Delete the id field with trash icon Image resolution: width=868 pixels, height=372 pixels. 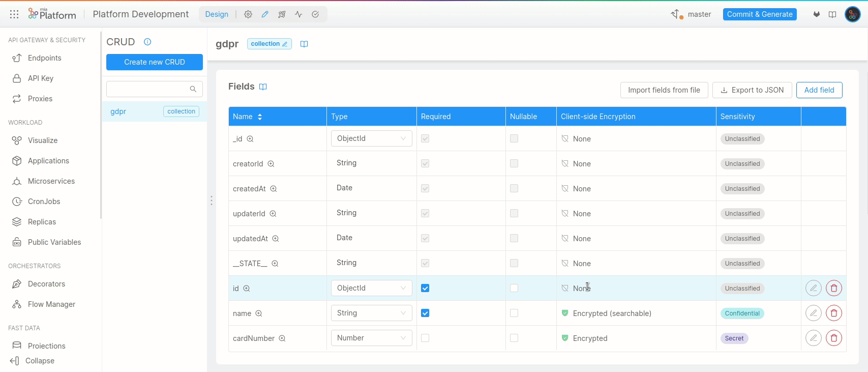833,288
